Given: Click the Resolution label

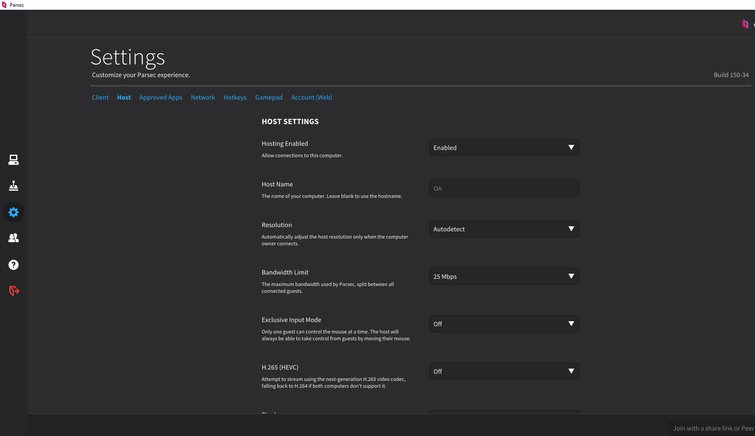Looking at the screenshot, I should (277, 225).
